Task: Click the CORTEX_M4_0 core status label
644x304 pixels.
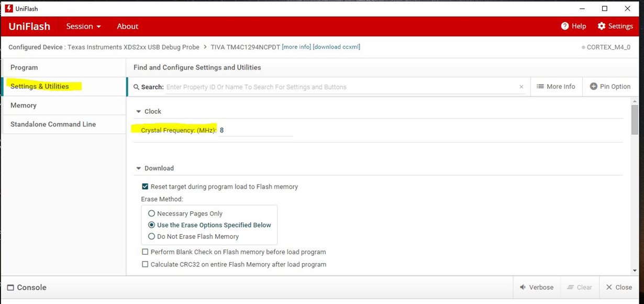Action: (x=608, y=47)
